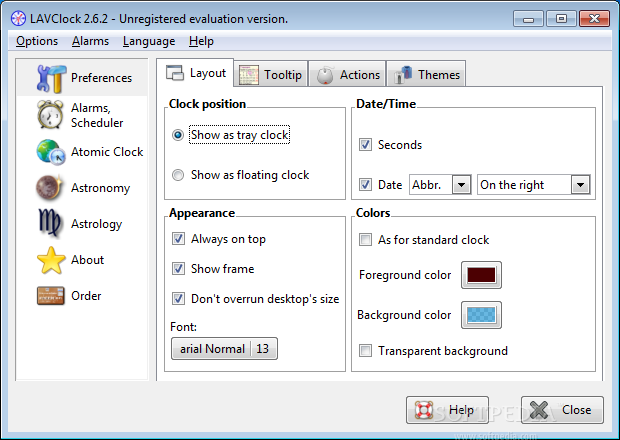Switch to the Actions tab
The width and height of the screenshot is (620, 440).
pos(347,74)
